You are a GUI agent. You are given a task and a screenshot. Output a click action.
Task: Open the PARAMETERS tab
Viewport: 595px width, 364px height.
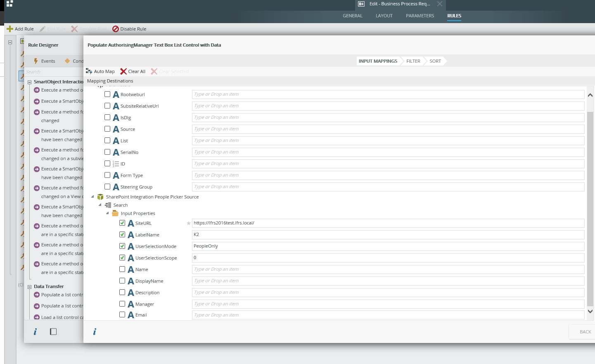420,16
